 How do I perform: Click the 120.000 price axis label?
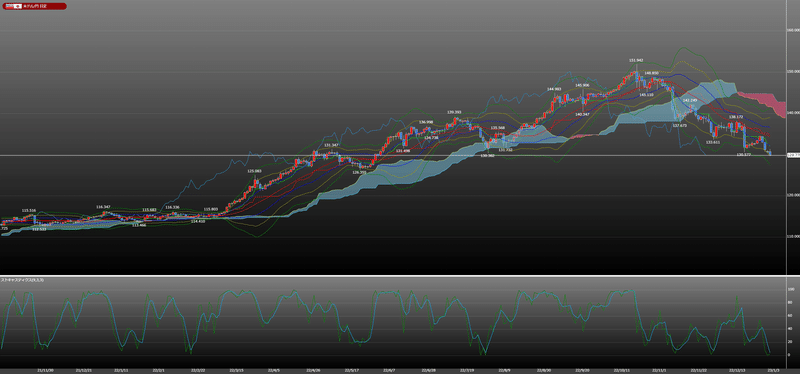[793, 196]
